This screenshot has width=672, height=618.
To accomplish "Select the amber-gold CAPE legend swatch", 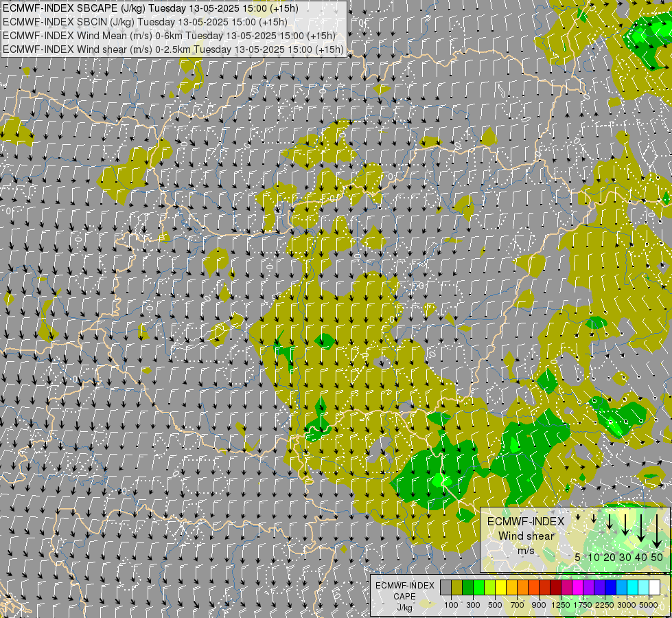I will [x=511, y=587].
